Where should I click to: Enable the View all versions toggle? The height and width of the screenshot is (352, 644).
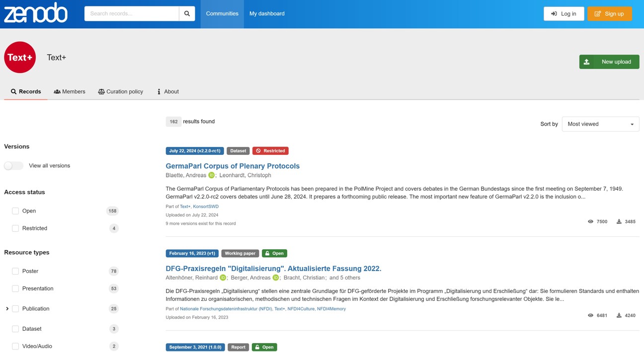(x=13, y=165)
